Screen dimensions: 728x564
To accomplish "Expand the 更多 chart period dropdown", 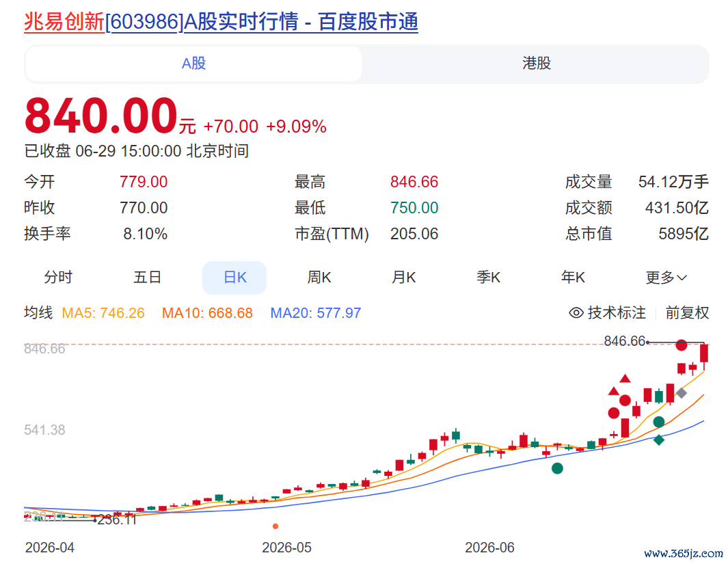I will (666, 278).
